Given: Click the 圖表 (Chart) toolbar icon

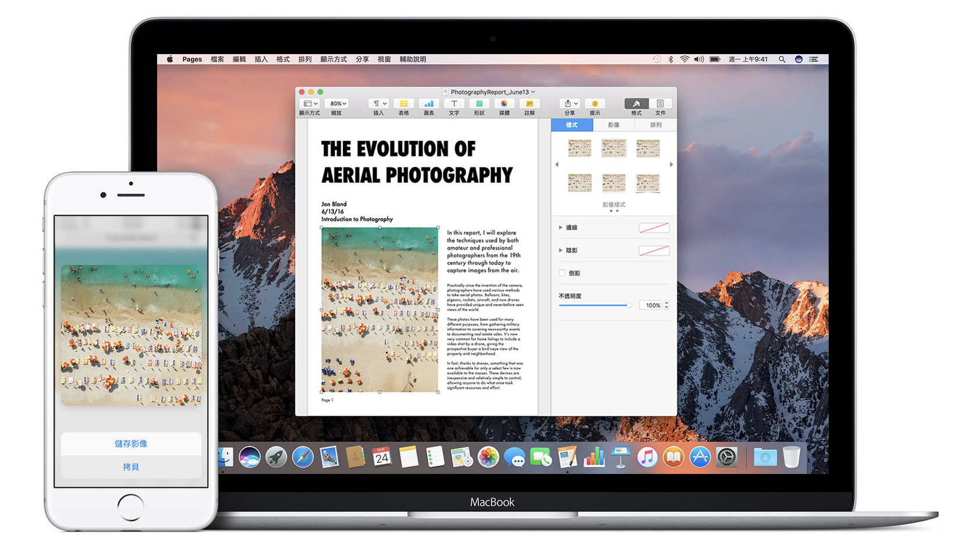Looking at the screenshot, I should click(429, 104).
